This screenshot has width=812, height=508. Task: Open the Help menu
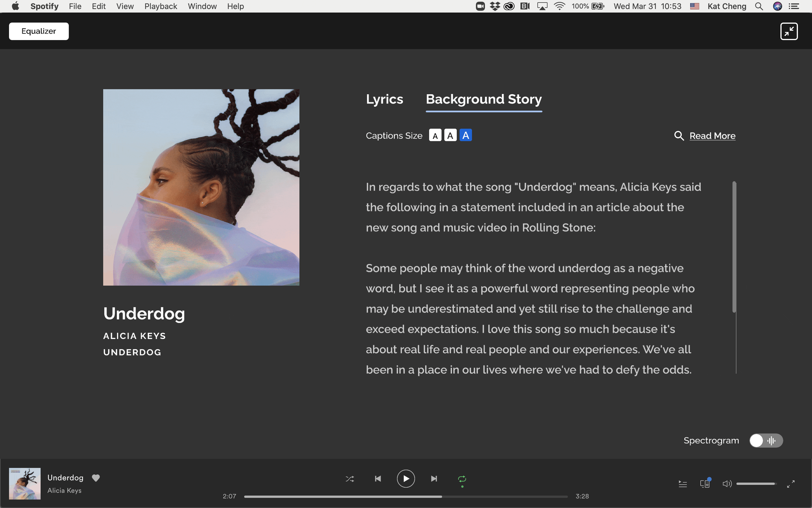point(235,6)
